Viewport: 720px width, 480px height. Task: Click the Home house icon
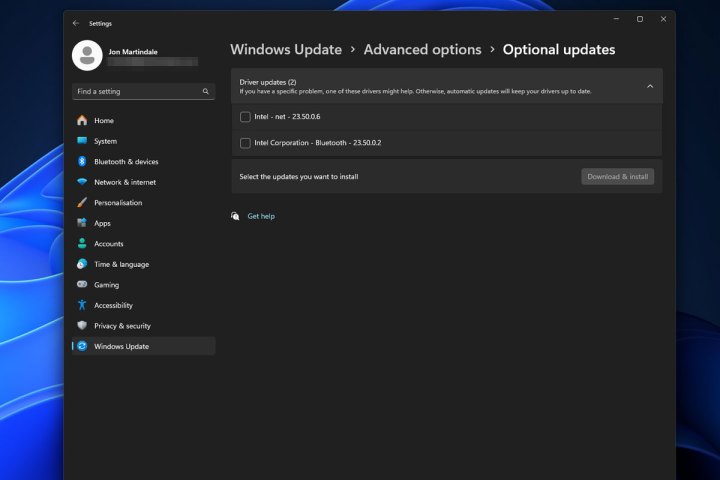click(82, 120)
